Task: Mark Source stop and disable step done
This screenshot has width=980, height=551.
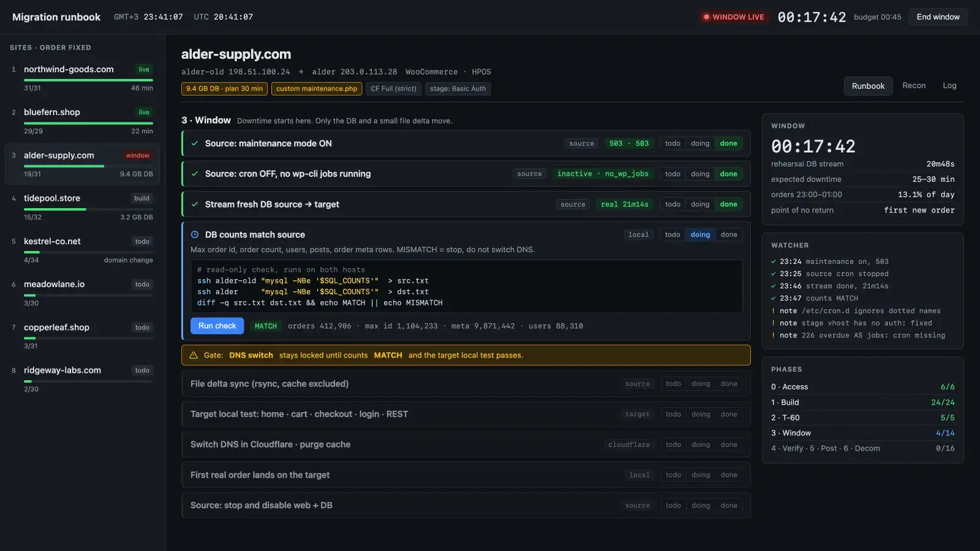Action: [729, 506]
